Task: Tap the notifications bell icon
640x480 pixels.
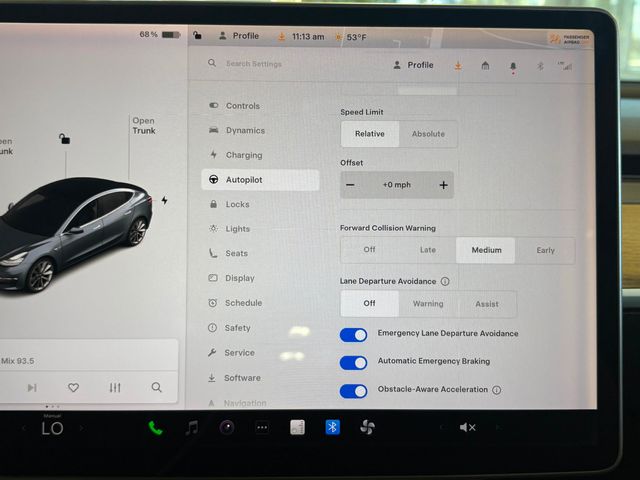Action: tap(513, 65)
